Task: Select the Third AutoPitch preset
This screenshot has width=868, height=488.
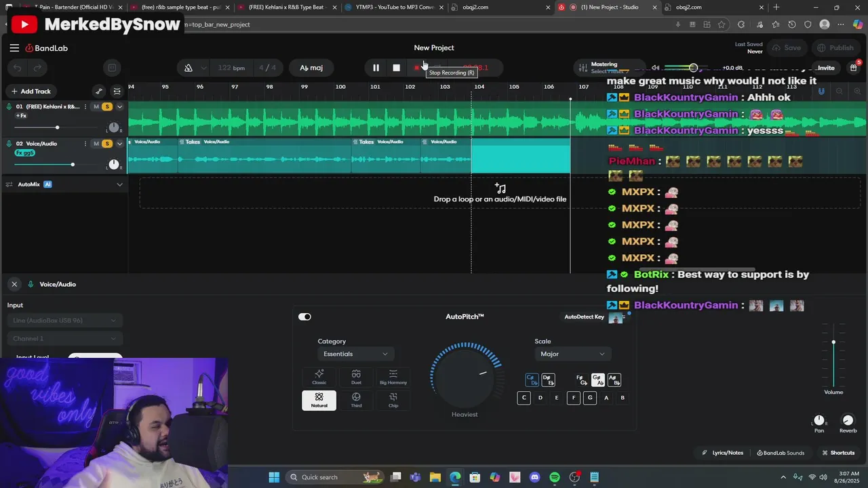Action: pos(356,401)
